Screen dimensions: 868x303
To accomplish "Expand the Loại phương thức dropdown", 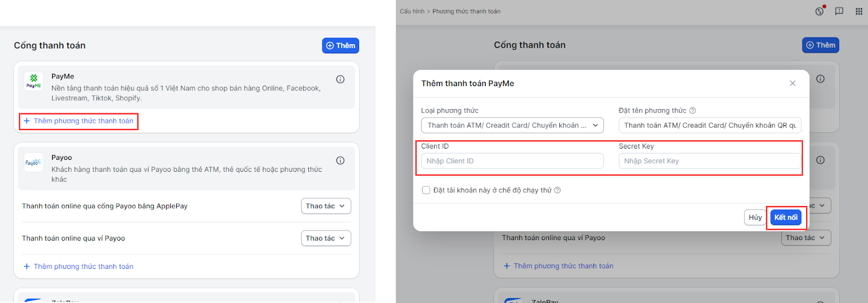I will coord(512,125).
